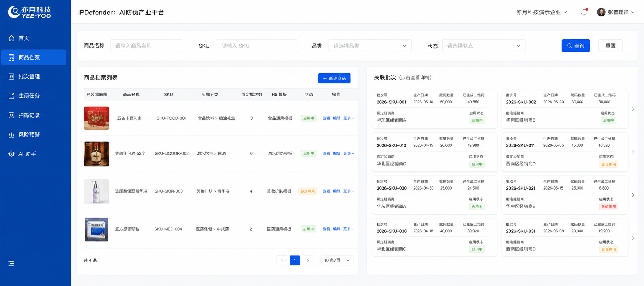Focus the SKU input field

(x=257, y=46)
